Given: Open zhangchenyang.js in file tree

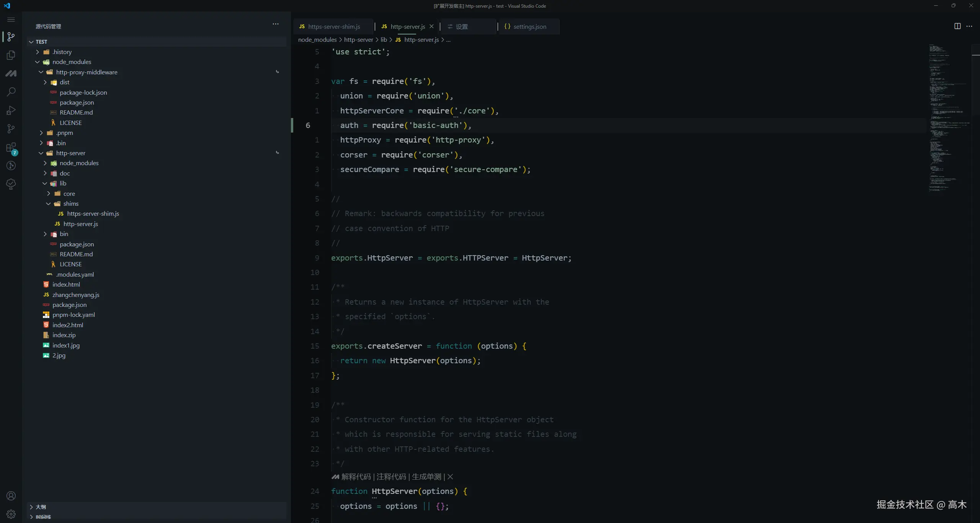Looking at the screenshot, I should pos(75,295).
